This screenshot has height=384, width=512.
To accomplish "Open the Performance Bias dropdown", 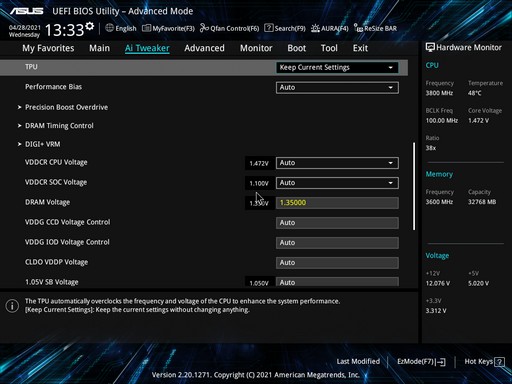I will point(337,88).
